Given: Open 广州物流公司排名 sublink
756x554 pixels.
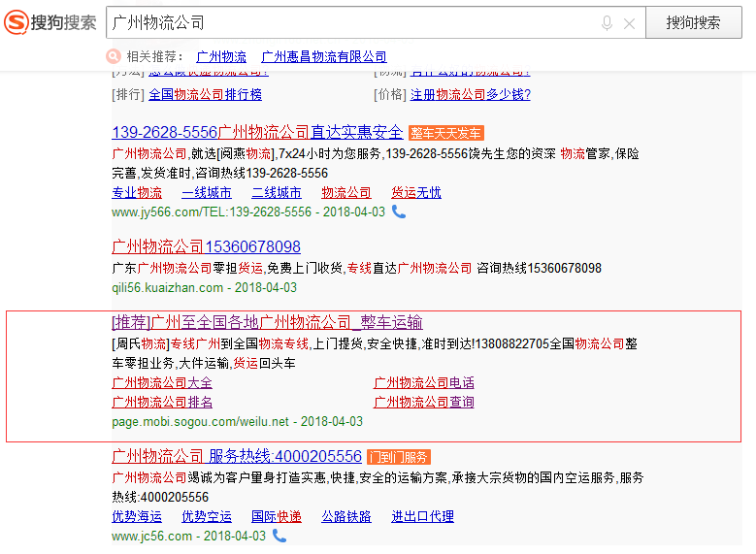Looking at the screenshot, I should 162,402.
